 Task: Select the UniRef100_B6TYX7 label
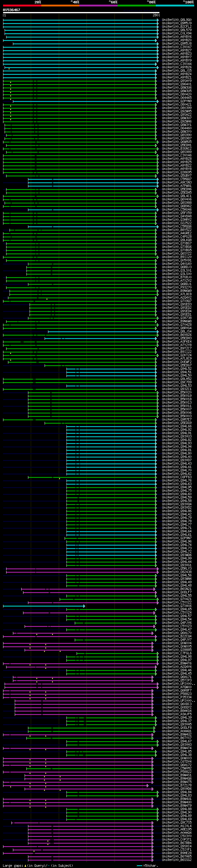(177, 738)
